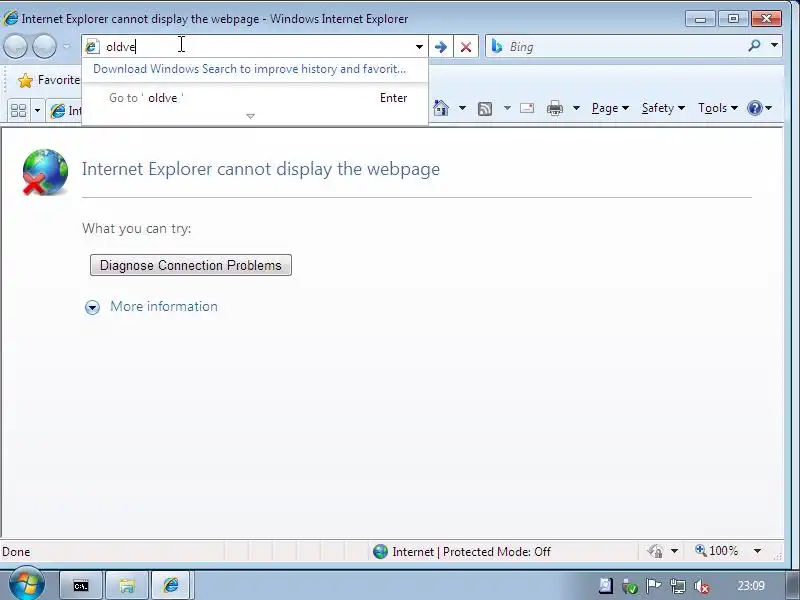Click the taskbar clock 23:09
The image size is (800, 600).
(751, 586)
